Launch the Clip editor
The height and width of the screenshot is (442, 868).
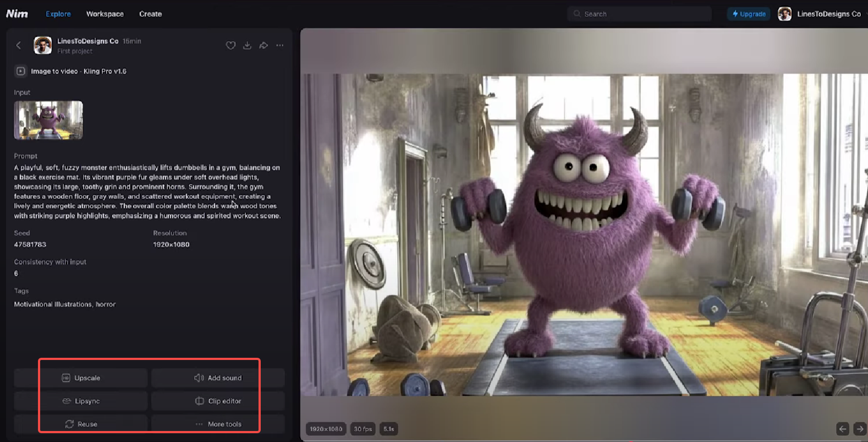pyautogui.click(x=218, y=401)
